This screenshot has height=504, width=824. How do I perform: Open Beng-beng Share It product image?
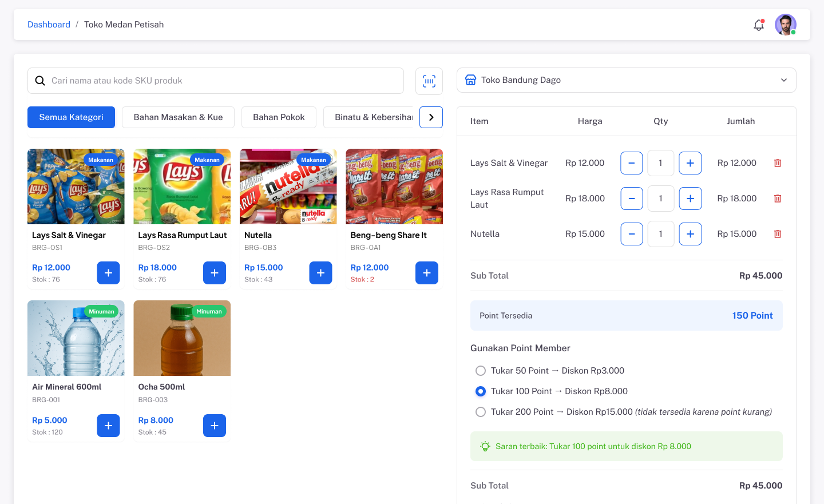click(394, 186)
